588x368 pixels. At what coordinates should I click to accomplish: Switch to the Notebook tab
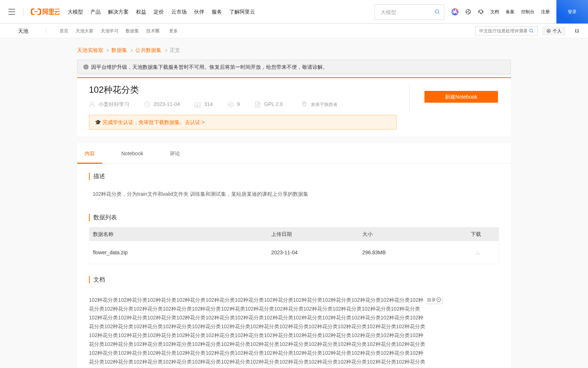click(x=132, y=153)
